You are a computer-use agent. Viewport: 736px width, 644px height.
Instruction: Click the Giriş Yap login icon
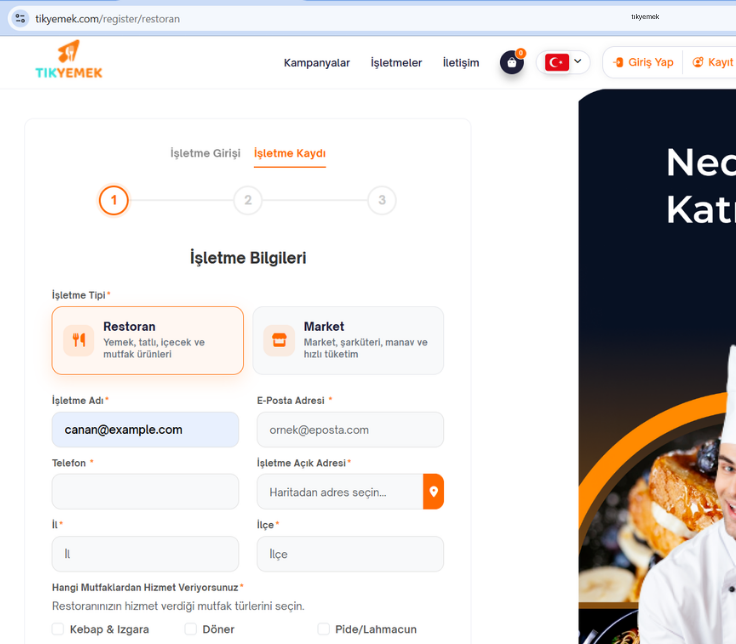[618, 62]
